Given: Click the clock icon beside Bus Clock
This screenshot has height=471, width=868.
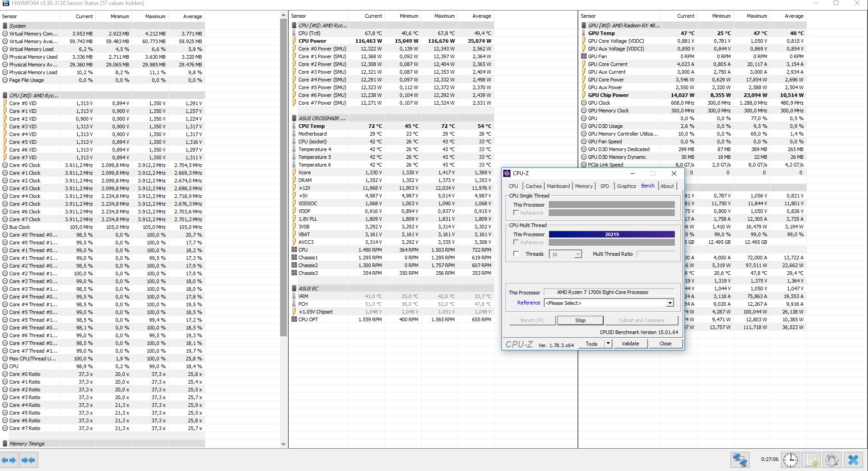Looking at the screenshot, I should click(x=5, y=227).
